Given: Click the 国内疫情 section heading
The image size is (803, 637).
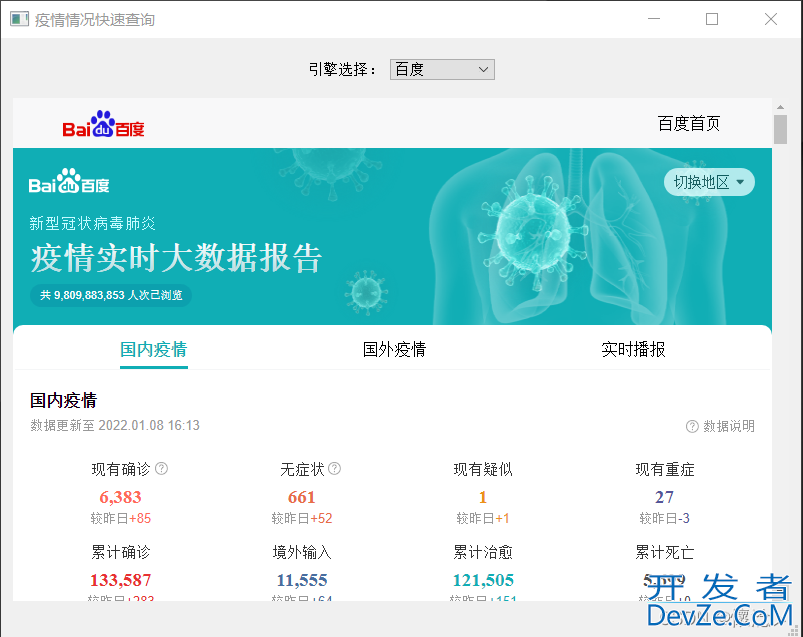Looking at the screenshot, I should [x=64, y=400].
